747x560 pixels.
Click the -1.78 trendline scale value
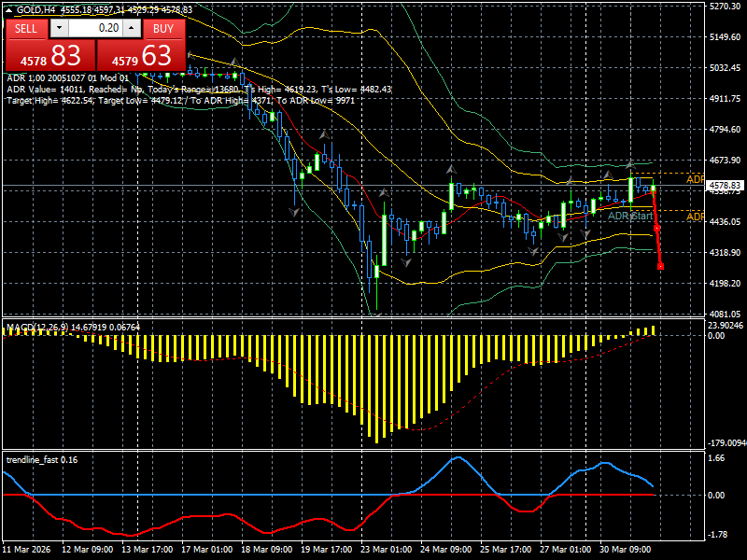[717, 534]
